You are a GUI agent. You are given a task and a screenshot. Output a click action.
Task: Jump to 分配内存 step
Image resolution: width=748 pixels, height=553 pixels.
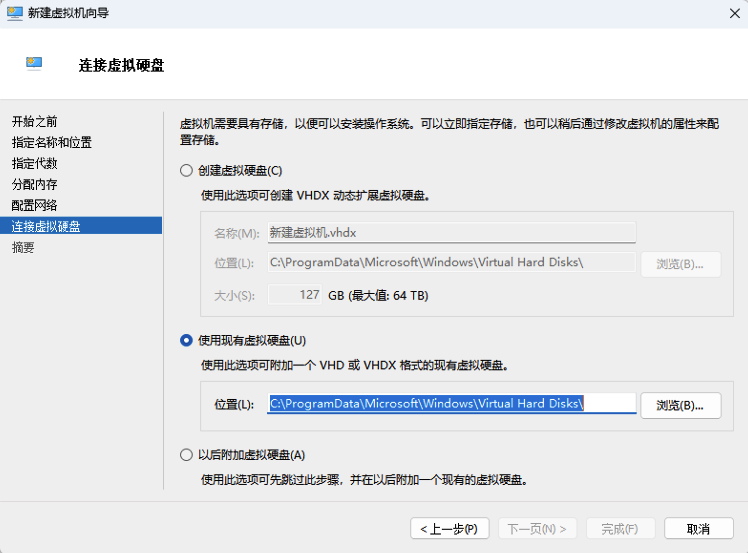pos(35,184)
